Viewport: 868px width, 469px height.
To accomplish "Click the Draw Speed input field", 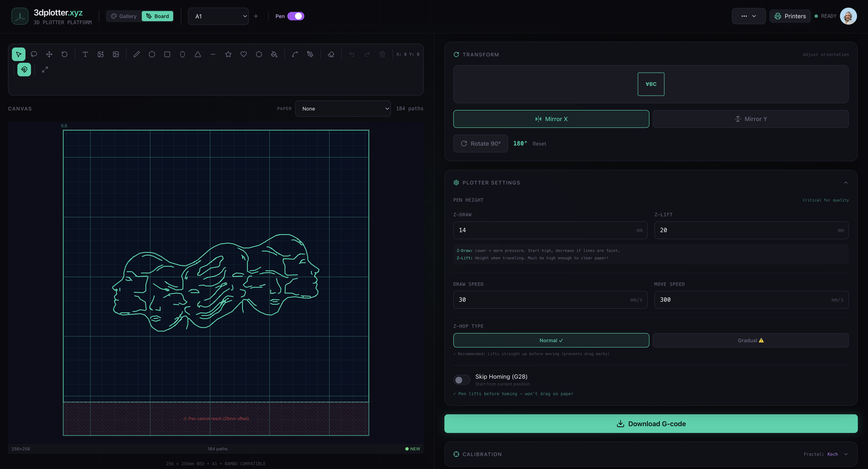I will [x=550, y=300].
